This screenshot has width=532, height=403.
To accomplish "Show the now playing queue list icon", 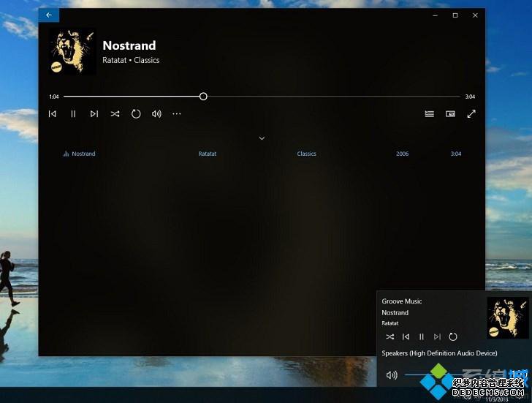I will tap(430, 114).
